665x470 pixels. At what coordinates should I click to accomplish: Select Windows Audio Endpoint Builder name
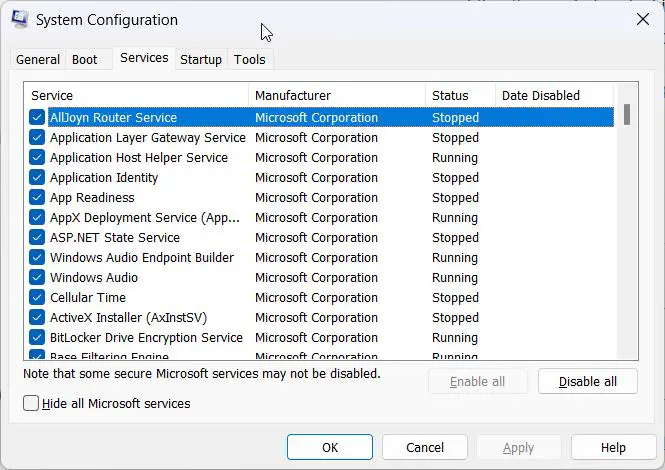click(x=142, y=257)
